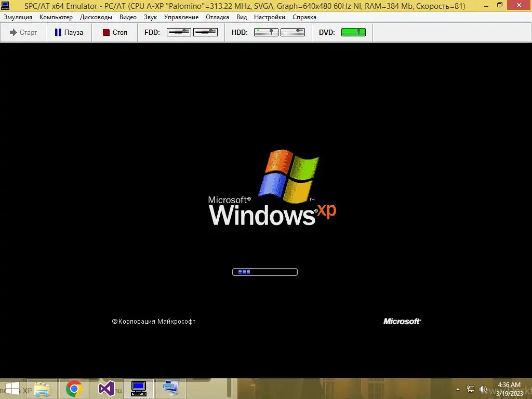Viewport: 532px width, 399px height.
Task: Open the Эмуляция menu
Action: [18, 17]
